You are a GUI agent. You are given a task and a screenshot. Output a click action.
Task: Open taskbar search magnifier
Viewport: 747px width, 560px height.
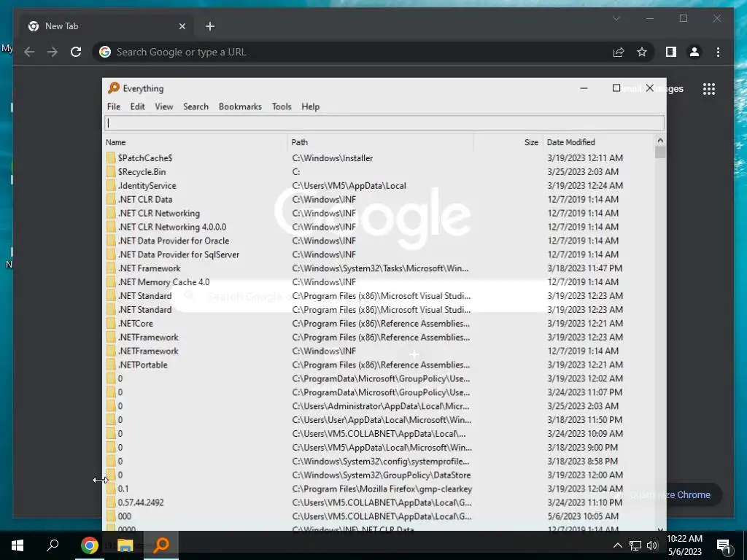click(53, 545)
